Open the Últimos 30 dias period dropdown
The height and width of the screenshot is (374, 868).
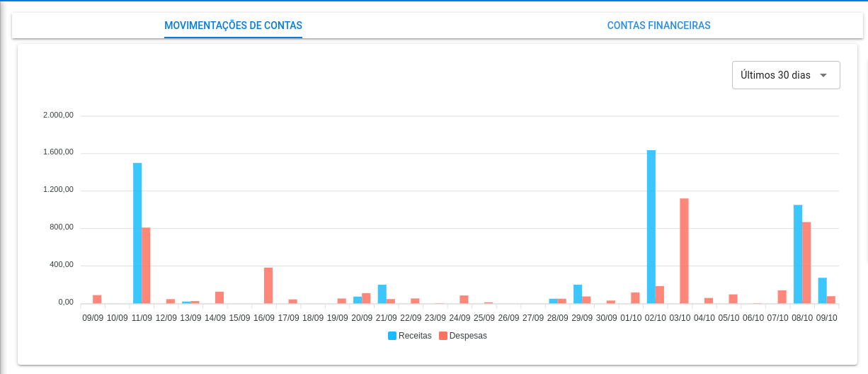point(775,75)
